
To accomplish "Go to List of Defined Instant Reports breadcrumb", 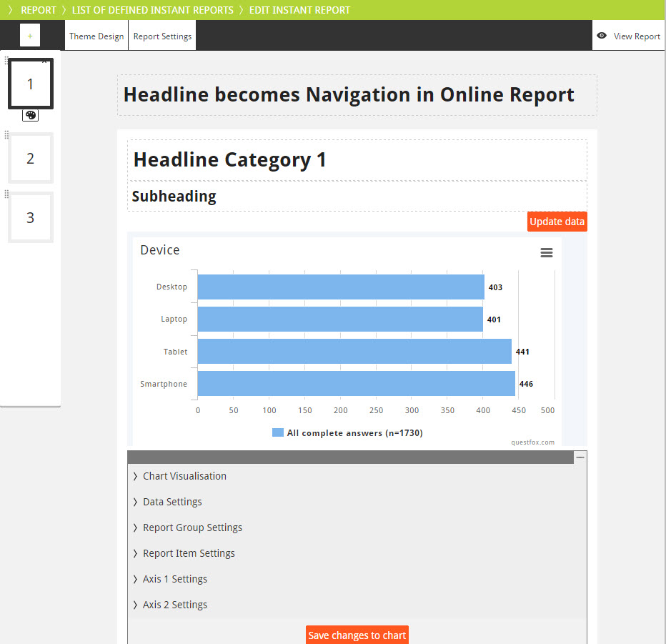I will [152, 10].
